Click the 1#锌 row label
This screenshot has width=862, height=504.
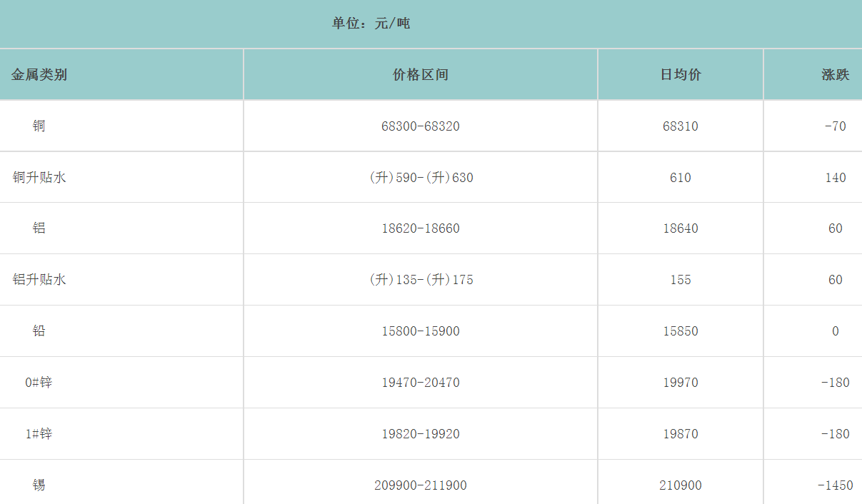[39, 434]
